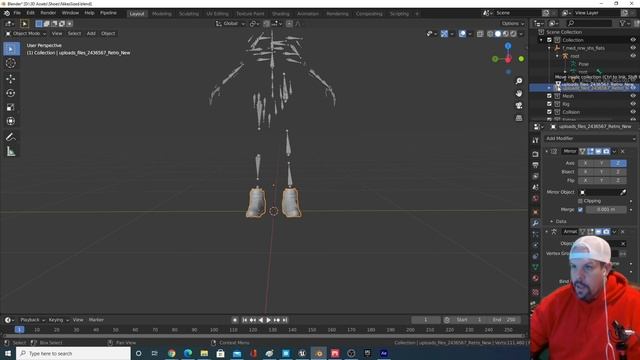Image resolution: width=640 pixels, height=360 pixels.
Task: Play the animation forward
Action: coord(269,320)
